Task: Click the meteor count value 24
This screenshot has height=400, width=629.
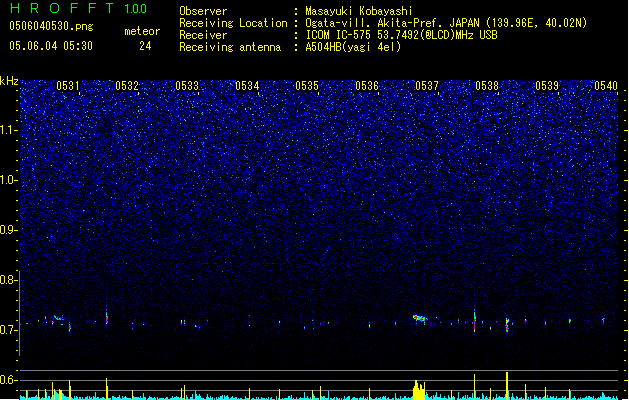Action: 145,46
